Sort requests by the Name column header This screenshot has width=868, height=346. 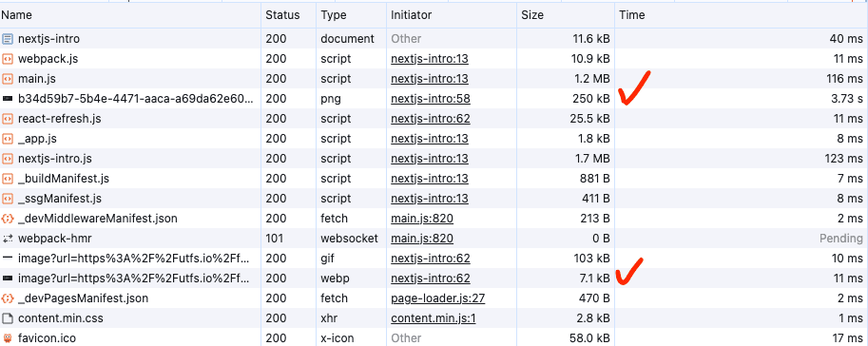pyautogui.click(x=16, y=15)
